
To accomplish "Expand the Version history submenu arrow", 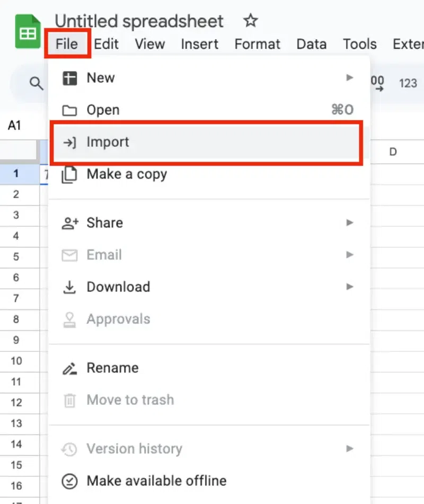I will [x=349, y=448].
